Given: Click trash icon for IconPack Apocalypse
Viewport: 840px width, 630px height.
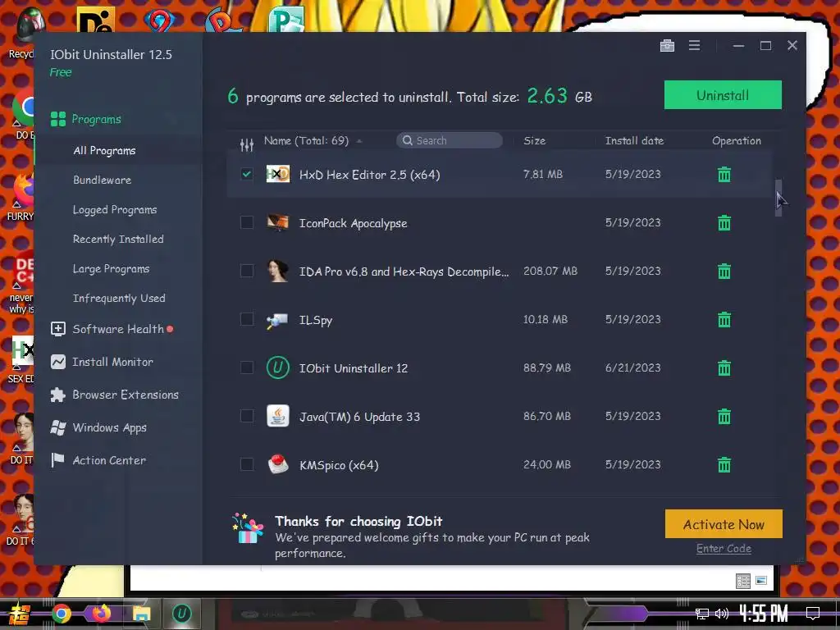Looking at the screenshot, I should click(724, 223).
